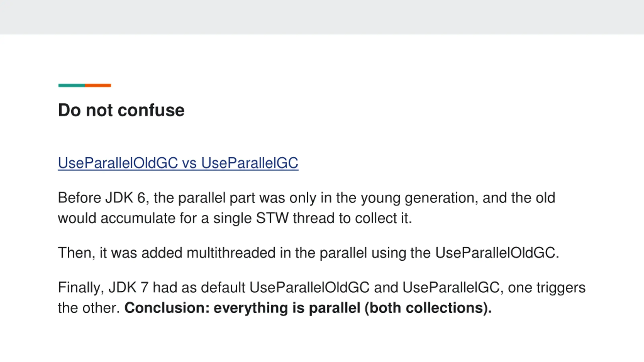
Task: Click the gray header band at top
Action: tap(322, 17)
